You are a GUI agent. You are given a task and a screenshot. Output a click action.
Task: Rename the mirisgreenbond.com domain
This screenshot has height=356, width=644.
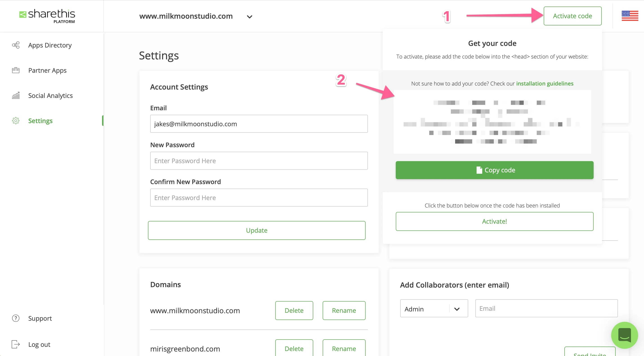tap(344, 349)
